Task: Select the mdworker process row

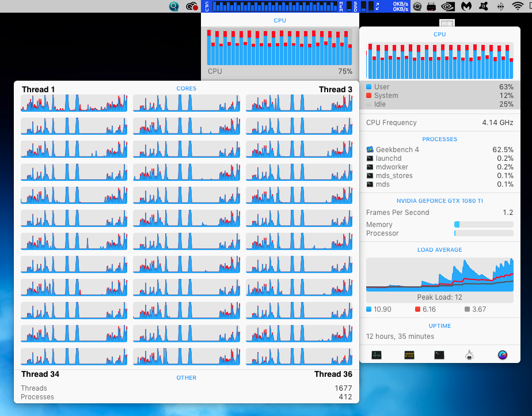Action: coord(440,167)
